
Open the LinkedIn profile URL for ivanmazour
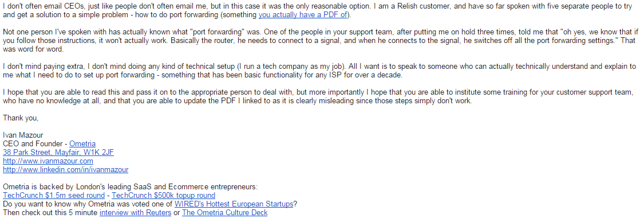pyautogui.click(x=66, y=169)
